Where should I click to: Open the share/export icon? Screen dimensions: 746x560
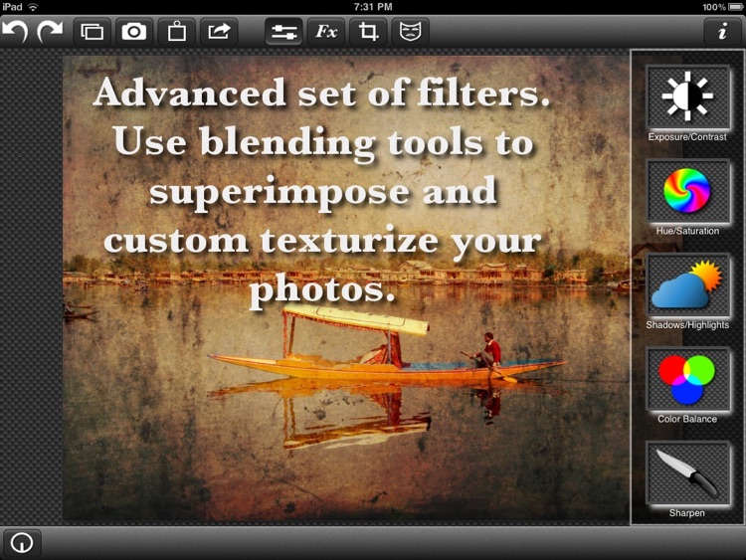click(219, 32)
